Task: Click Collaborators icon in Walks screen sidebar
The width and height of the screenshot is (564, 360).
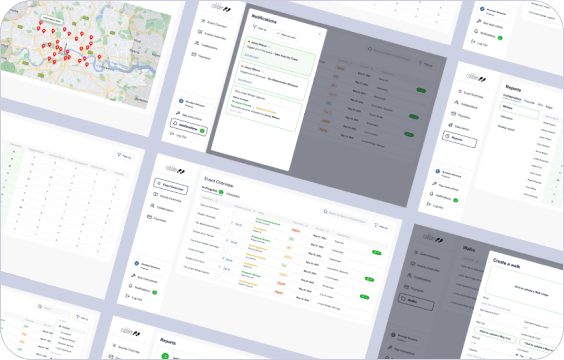Action: (410, 275)
